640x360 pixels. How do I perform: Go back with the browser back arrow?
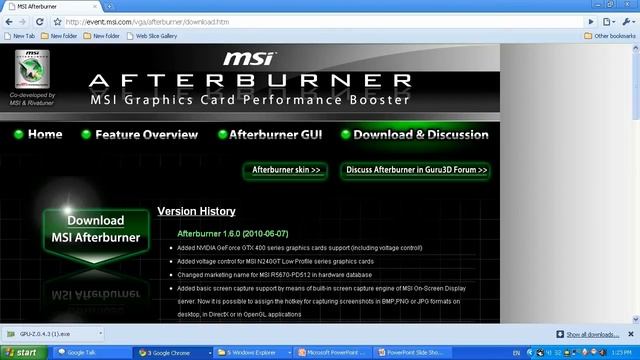[x=9, y=22]
